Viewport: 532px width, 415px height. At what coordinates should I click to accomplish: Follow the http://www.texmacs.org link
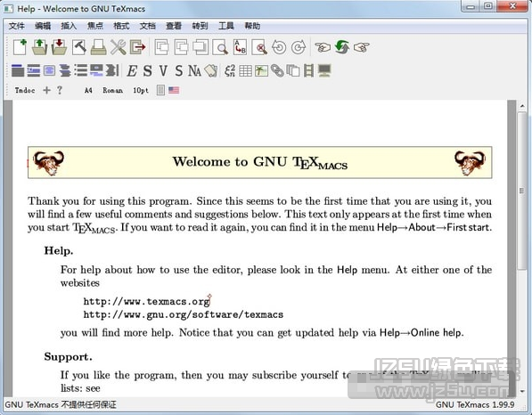pos(146,301)
